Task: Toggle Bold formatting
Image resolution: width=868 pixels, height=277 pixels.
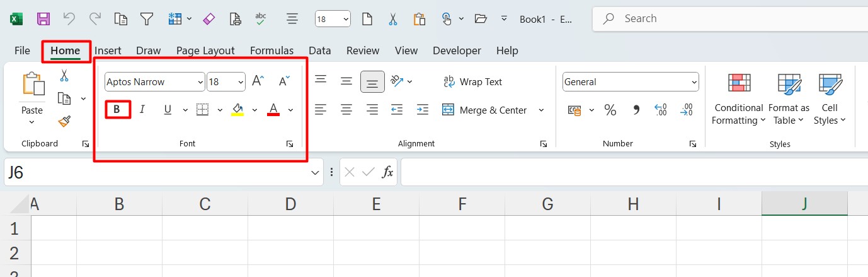Action: (x=117, y=110)
